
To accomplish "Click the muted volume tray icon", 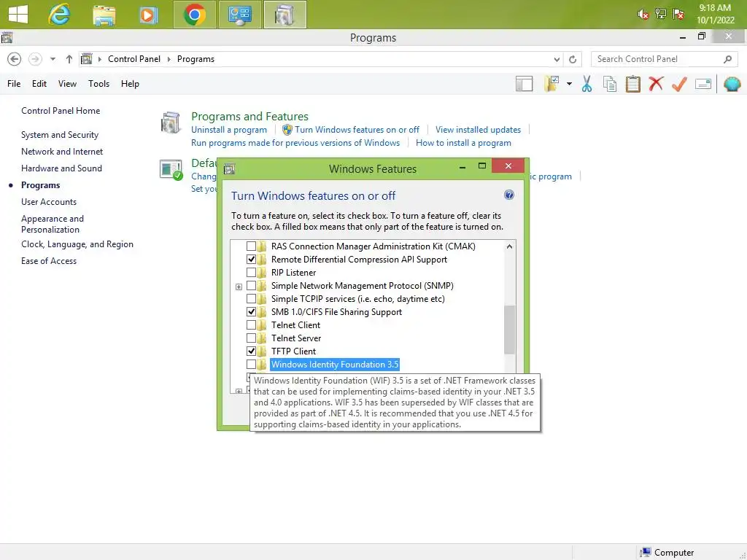I will click(643, 15).
